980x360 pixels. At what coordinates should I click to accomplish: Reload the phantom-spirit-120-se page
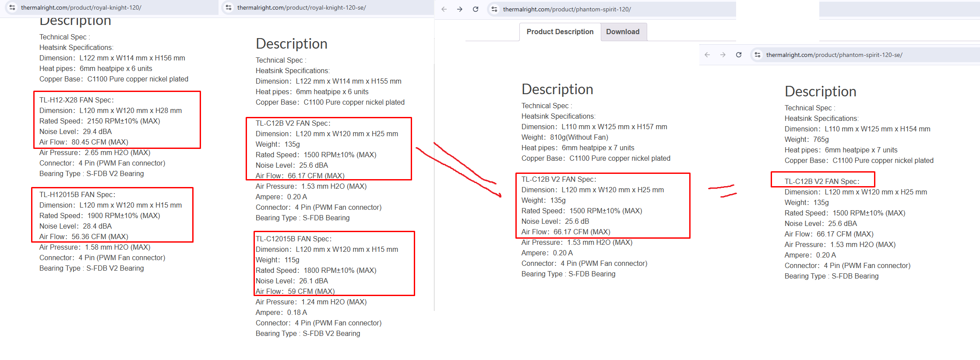739,55
